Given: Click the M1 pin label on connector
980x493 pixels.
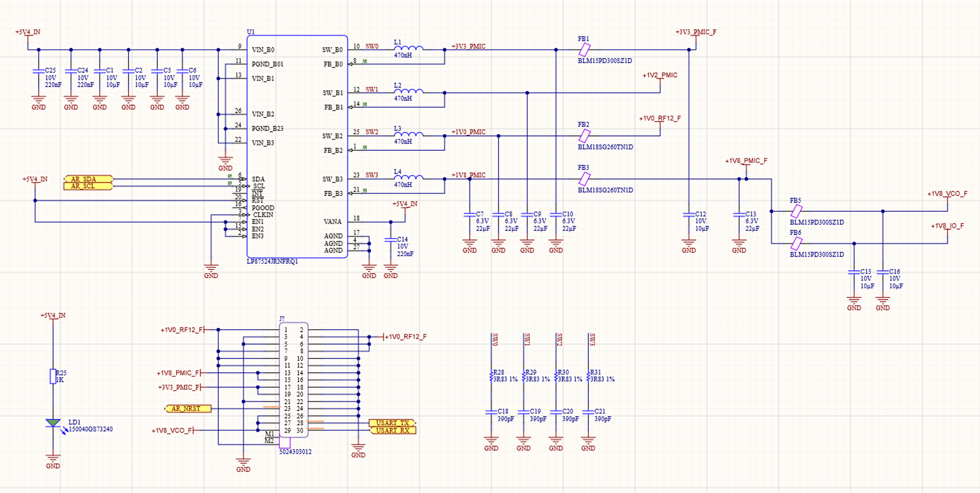Looking at the screenshot, I should (x=269, y=434).
